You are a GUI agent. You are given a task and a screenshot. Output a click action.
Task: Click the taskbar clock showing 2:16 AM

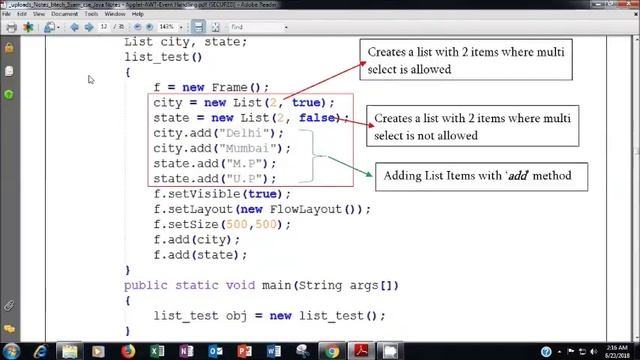[617, 351]
